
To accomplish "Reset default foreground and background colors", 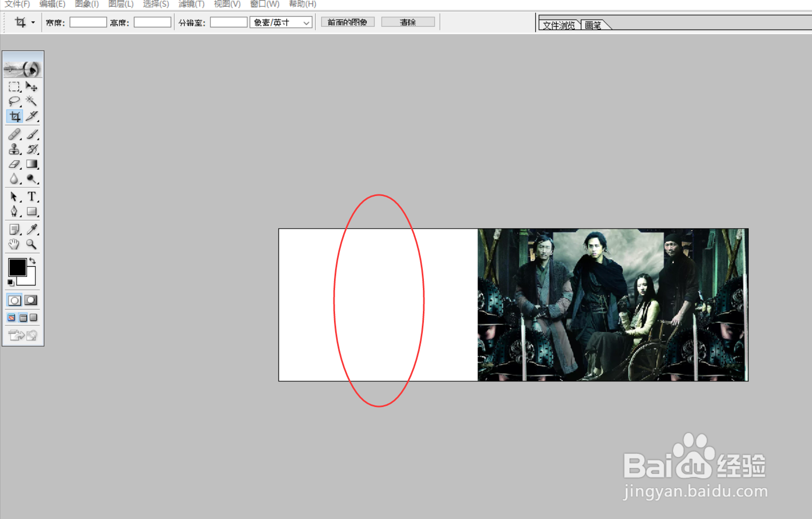I will [x=11, y=282].
